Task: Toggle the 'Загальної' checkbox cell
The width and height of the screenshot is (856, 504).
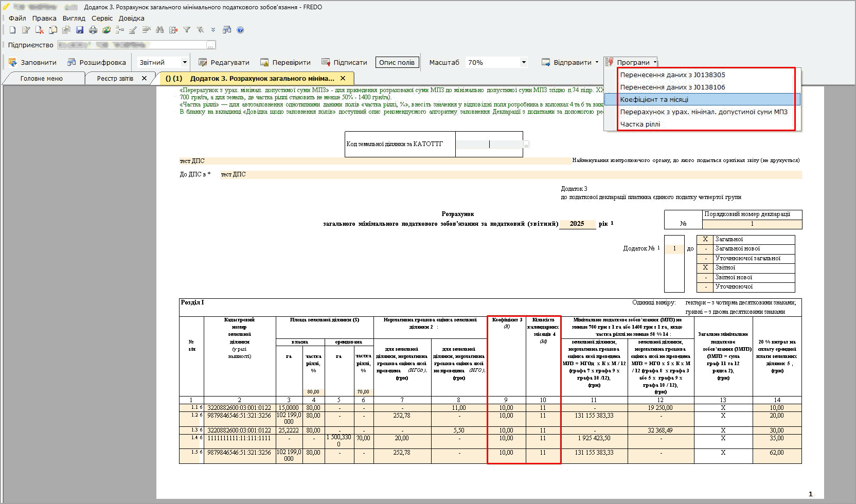Action: tap(705, 239)
